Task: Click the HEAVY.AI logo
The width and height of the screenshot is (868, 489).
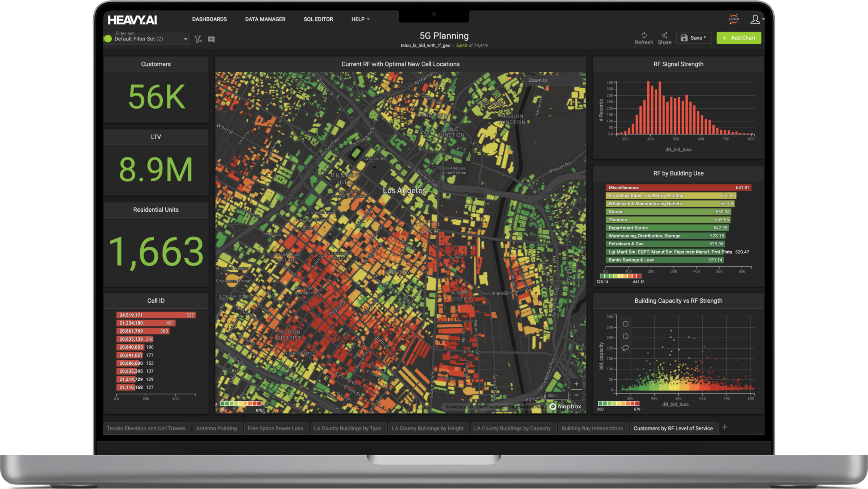Action: [x=132, y=20]
